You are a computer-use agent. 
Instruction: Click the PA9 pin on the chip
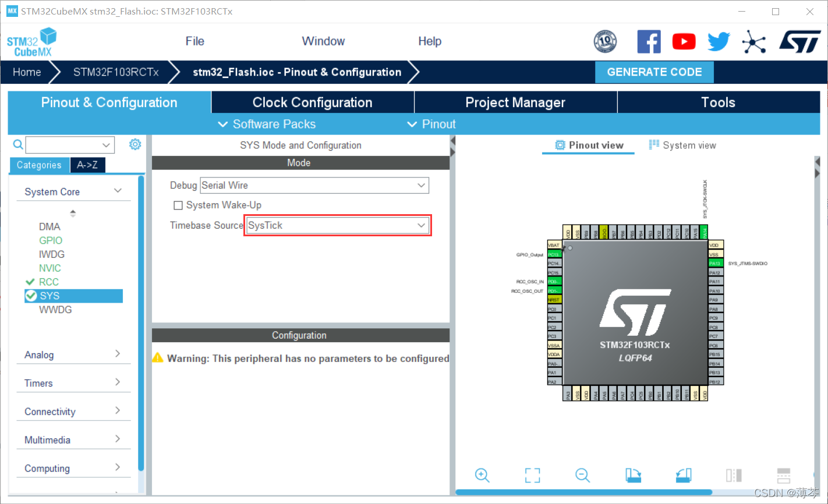coord(716,300)
